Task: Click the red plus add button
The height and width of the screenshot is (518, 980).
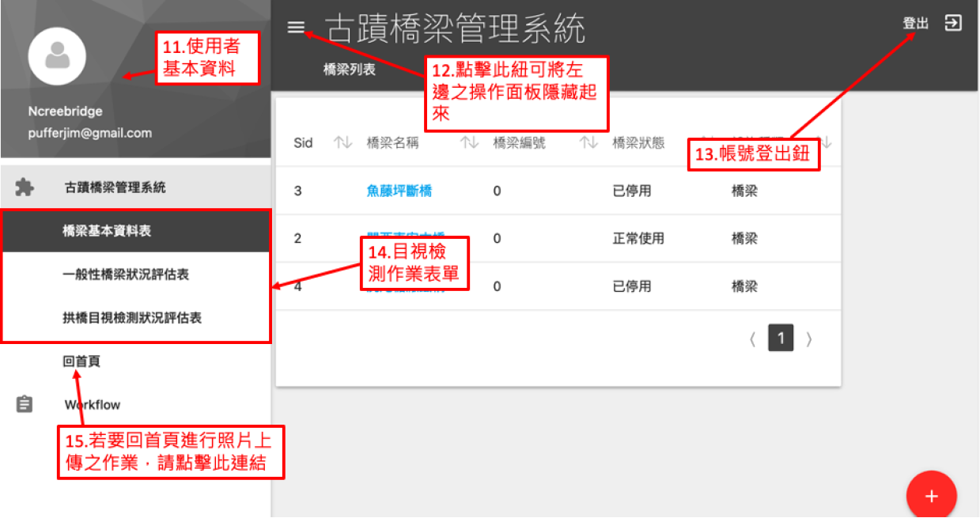Action: [x=931, y=496]
